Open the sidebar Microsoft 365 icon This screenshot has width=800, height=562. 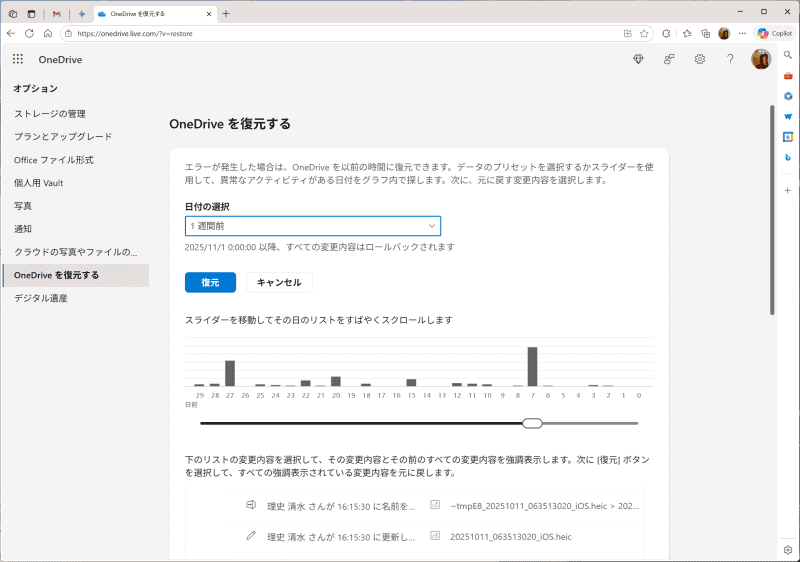click(788, 96)
